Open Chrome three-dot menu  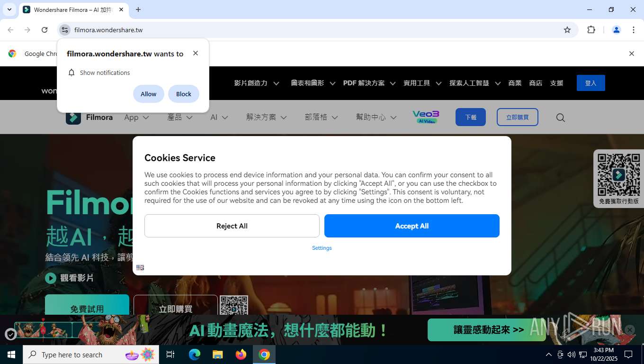click(634, 30)
